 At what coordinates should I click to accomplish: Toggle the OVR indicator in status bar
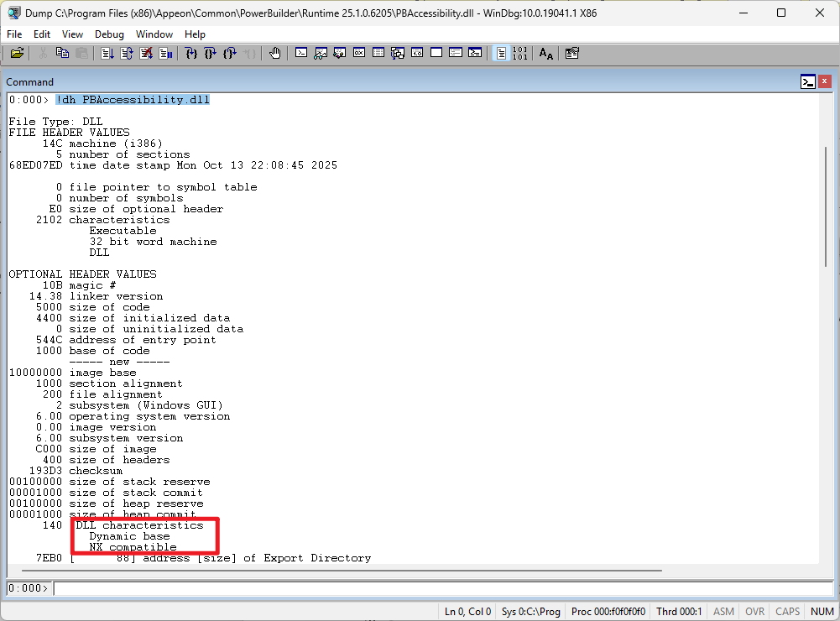coord(754,612)
